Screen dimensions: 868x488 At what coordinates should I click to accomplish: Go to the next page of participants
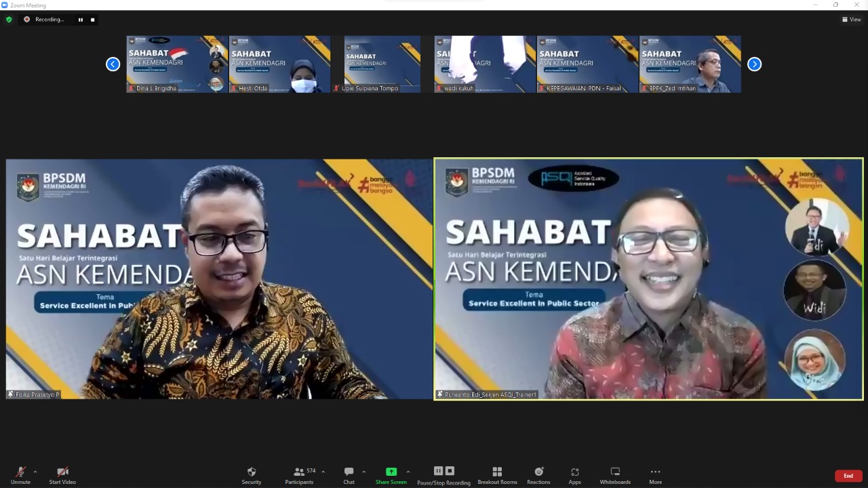754,64
